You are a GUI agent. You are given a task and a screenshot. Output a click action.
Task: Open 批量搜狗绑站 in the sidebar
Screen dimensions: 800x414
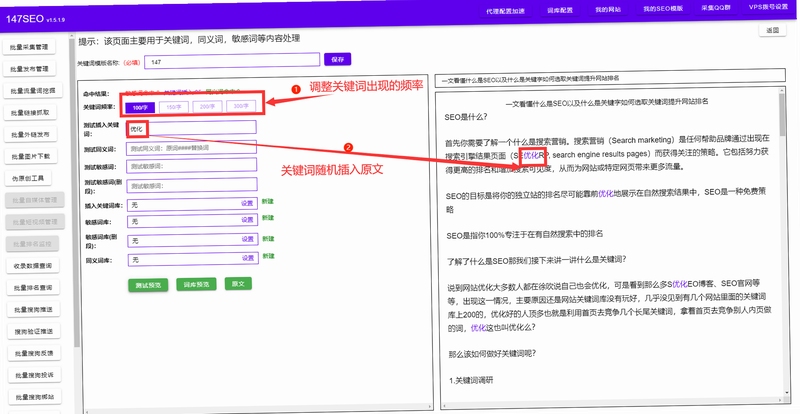point(34,397)
